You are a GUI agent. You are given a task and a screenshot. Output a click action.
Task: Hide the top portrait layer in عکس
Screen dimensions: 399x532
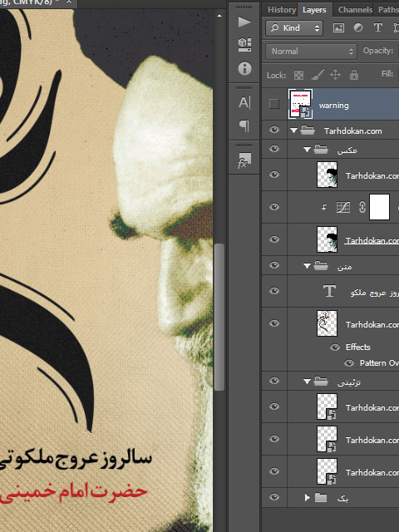pos(274,175)
